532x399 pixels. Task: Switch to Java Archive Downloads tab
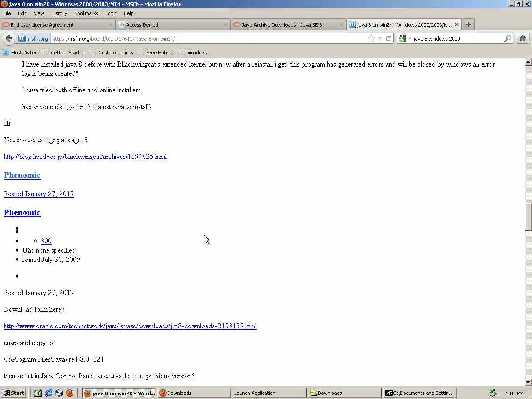288,25
